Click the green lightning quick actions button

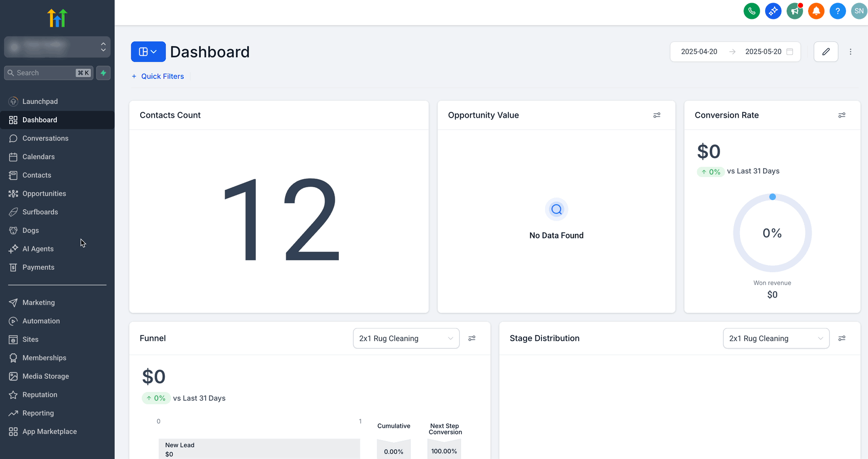coord(103,73)
